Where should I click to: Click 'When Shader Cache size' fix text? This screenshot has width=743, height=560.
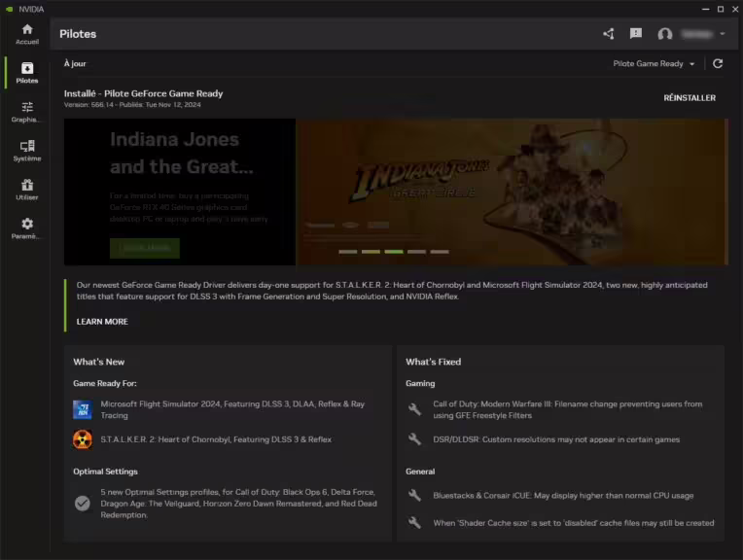pos(574,523)
